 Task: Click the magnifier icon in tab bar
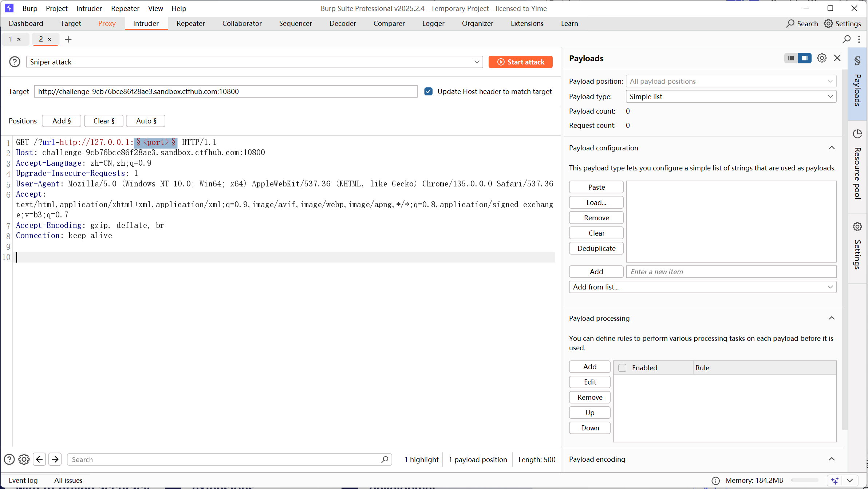coord(847,39)
